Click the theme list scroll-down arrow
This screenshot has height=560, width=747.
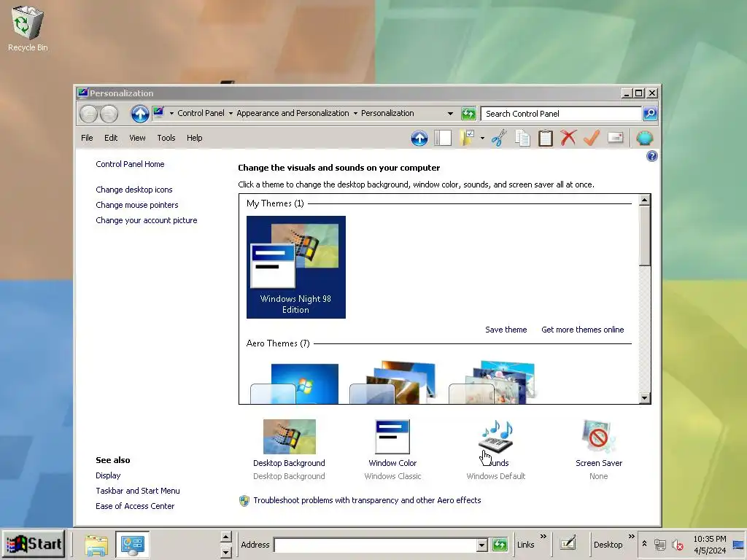645,397
